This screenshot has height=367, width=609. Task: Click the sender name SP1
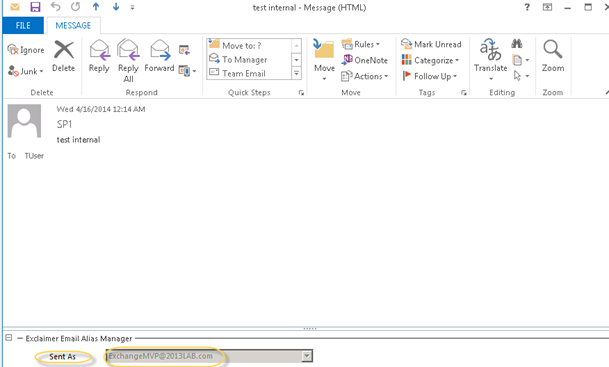tap(64, 124)
